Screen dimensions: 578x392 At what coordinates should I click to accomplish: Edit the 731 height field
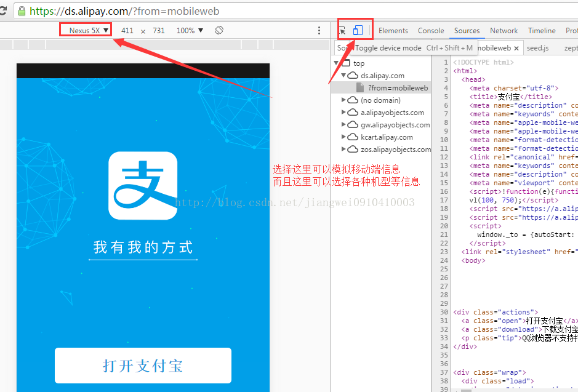[x=159, y=31]
